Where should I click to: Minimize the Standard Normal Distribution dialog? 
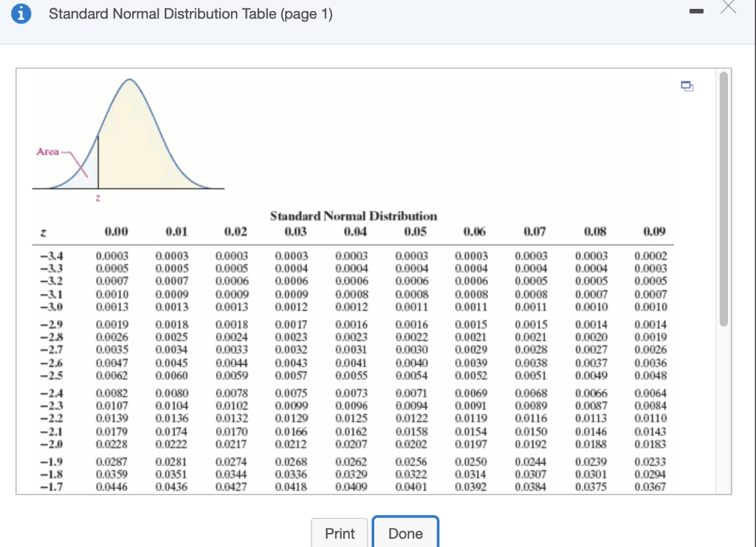tap(696, 11)
